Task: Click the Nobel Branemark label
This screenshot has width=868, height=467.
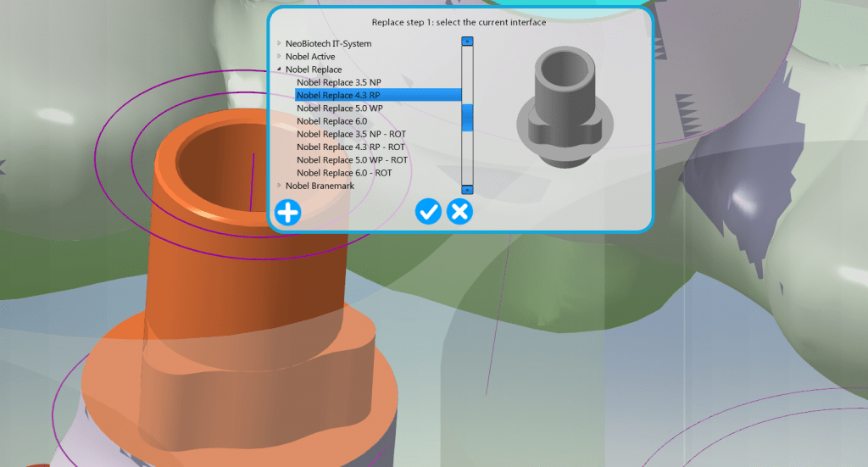Action: 320,186
